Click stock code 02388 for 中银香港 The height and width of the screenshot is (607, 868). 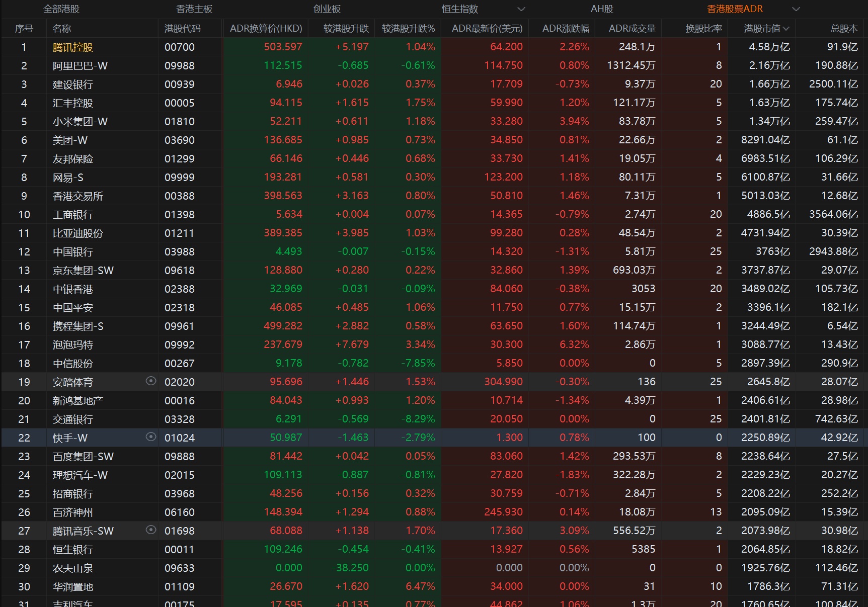180,289
